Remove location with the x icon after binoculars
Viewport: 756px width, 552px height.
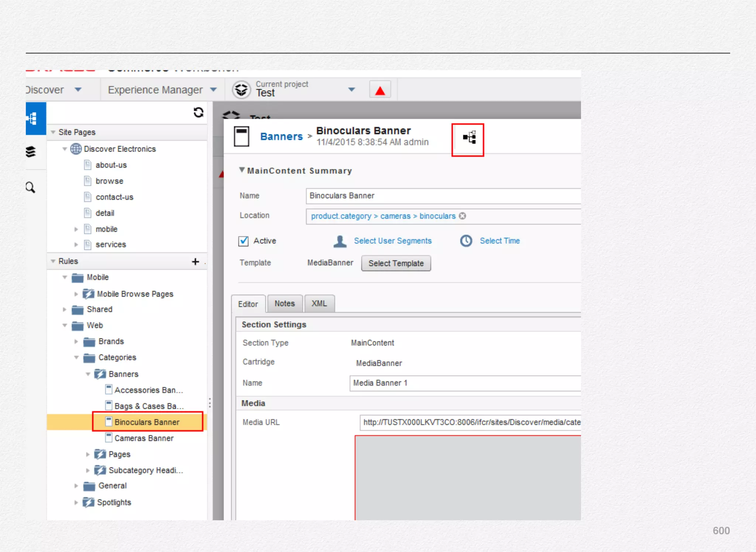coord(463,216)
